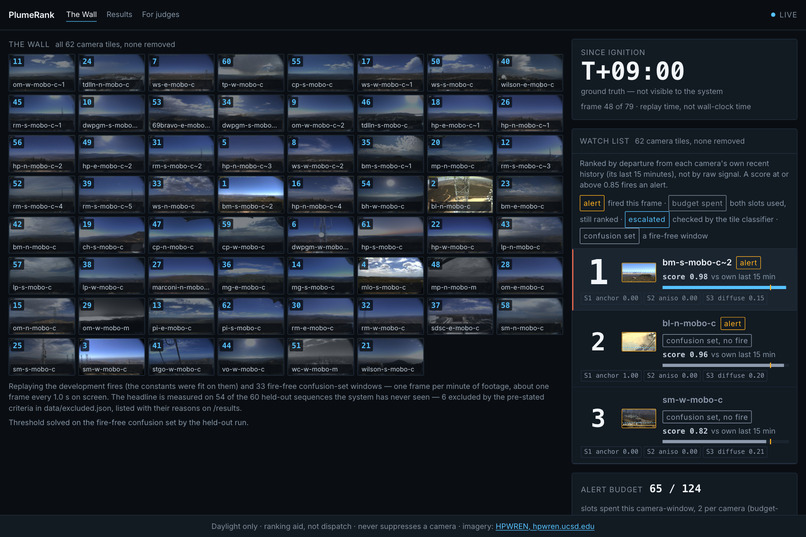Open camera tile 61 hp-s-mobo-c
The image size is (806, 537).
coord(391,235)
